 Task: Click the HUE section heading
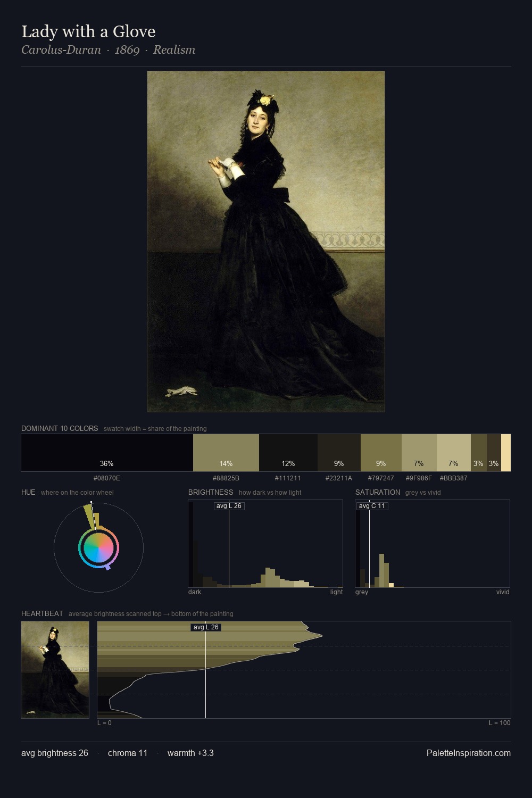point(28,492)
